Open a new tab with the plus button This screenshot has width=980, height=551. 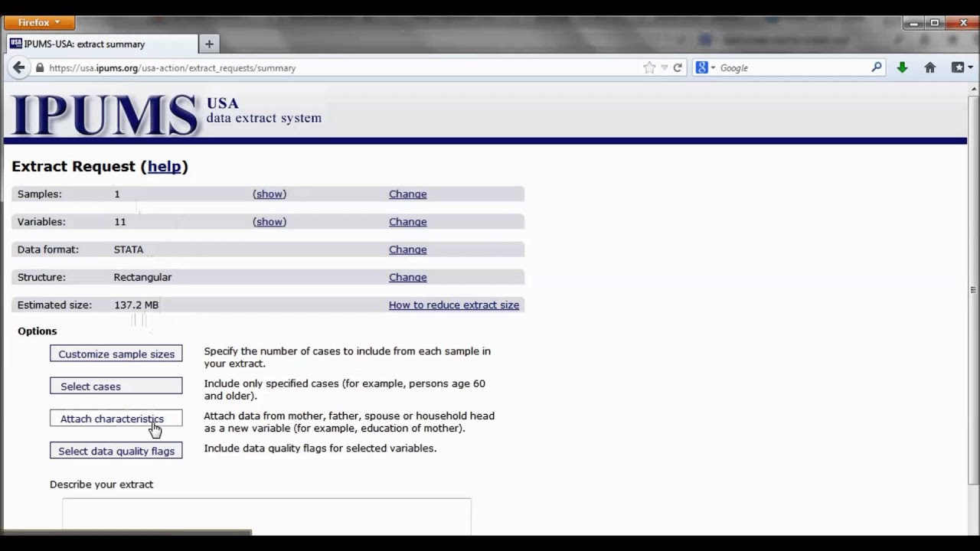209,44
